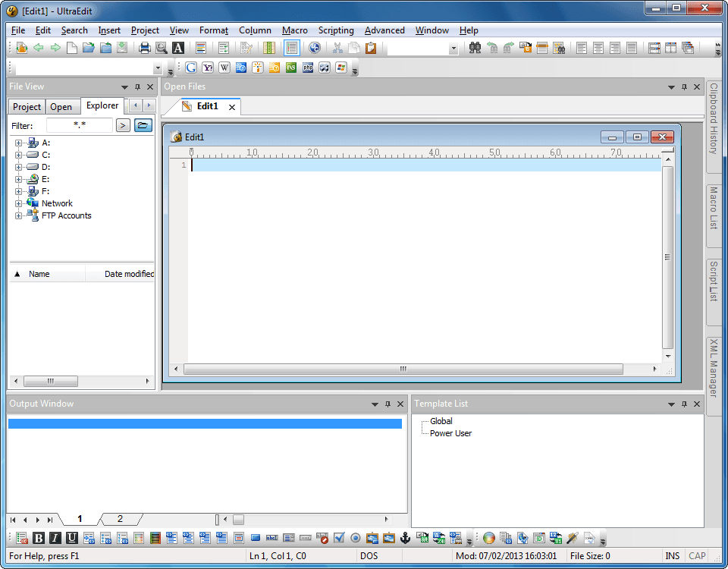This screenshot has width=728, height=569.
Task: Sort by the Name column header
Action: 47,274
